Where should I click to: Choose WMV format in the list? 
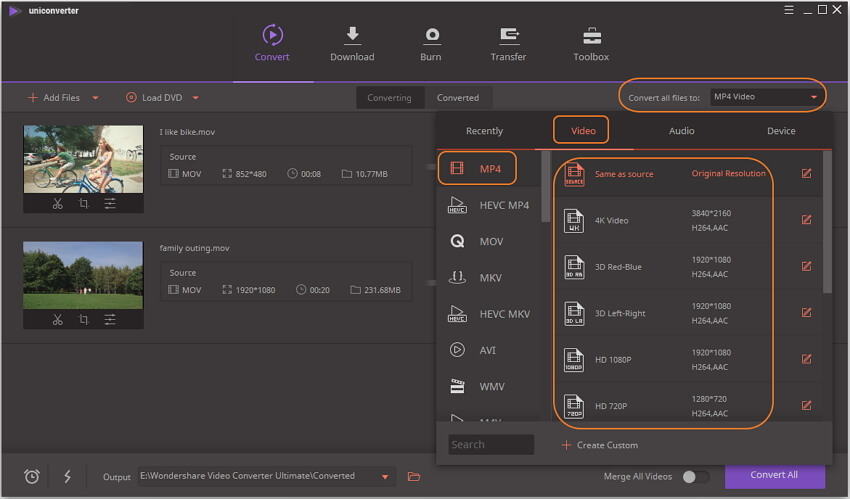[488, 387]
